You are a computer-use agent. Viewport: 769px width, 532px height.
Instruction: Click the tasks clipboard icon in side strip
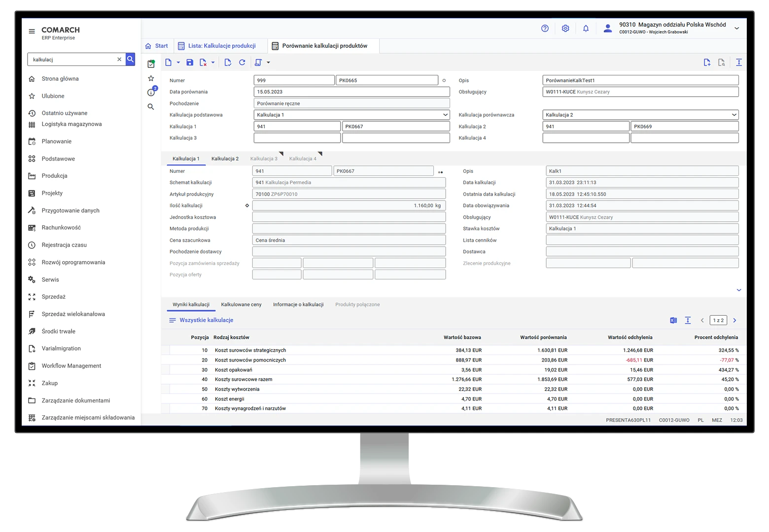(151, 64)
